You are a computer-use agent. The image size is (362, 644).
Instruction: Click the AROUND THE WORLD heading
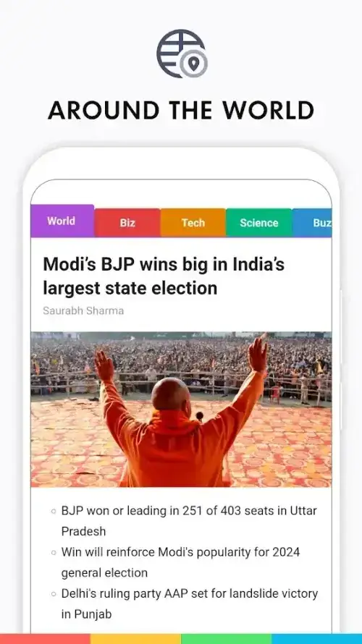181,110
